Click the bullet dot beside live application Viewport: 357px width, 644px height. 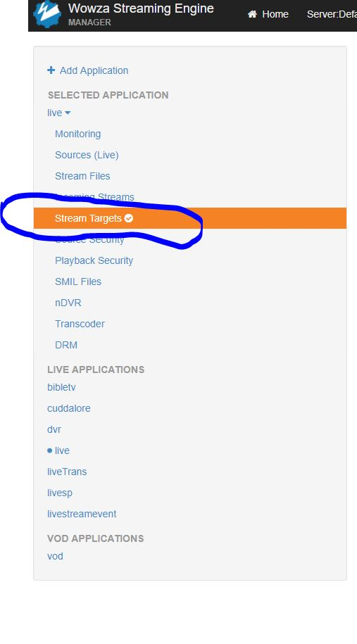pos(50,450)
